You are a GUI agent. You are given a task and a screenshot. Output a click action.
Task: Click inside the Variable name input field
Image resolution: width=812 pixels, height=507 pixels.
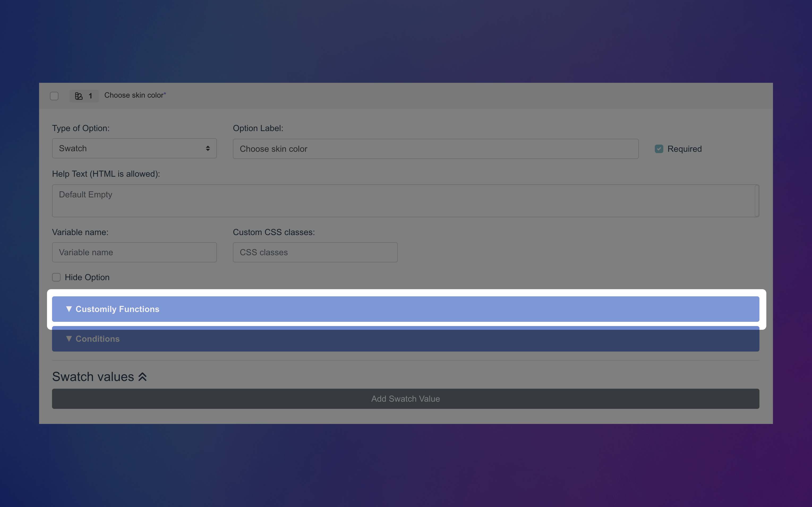[x=134, y=252]
